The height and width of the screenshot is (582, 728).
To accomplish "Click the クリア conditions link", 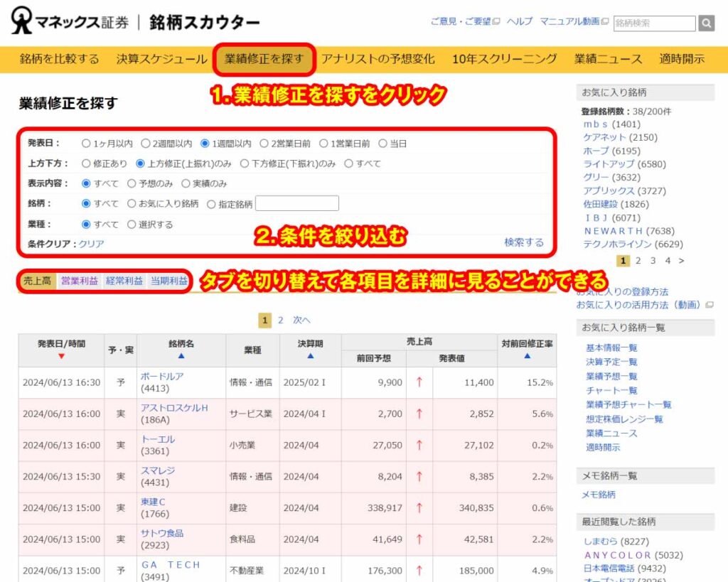I will [91, 244].
